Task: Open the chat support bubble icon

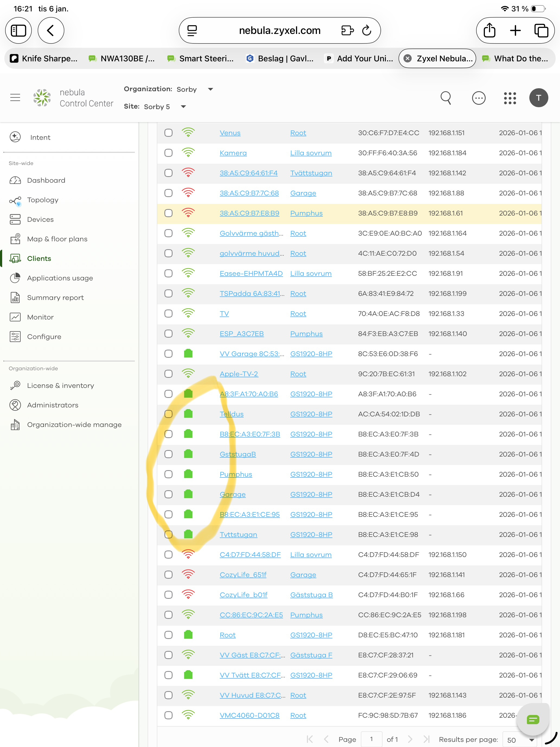Action: [533, 720]
